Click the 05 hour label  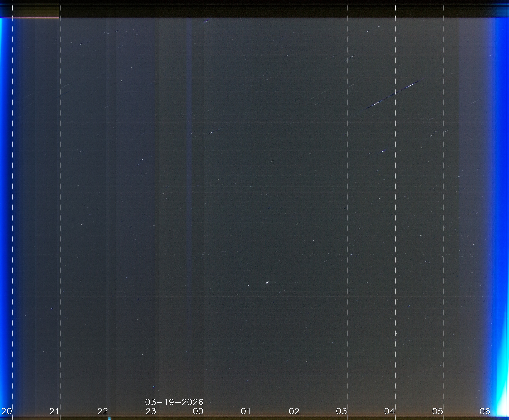[437, 411]
